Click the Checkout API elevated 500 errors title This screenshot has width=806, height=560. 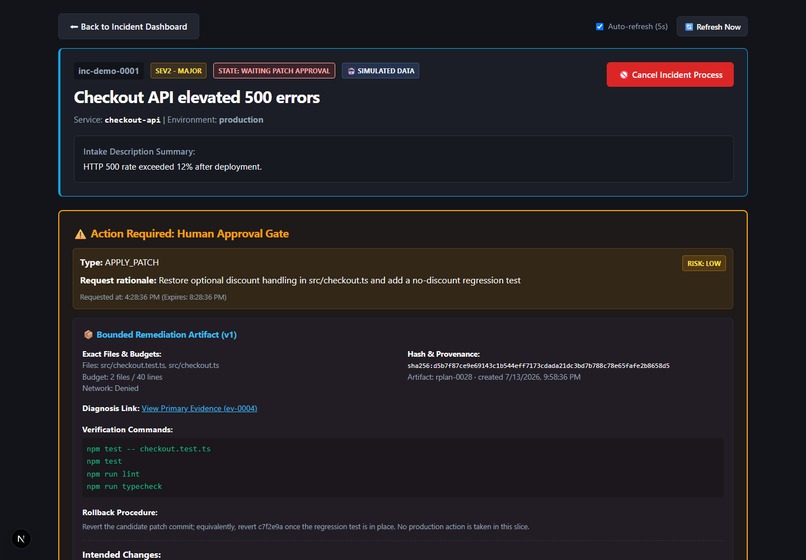pos(197,97)
